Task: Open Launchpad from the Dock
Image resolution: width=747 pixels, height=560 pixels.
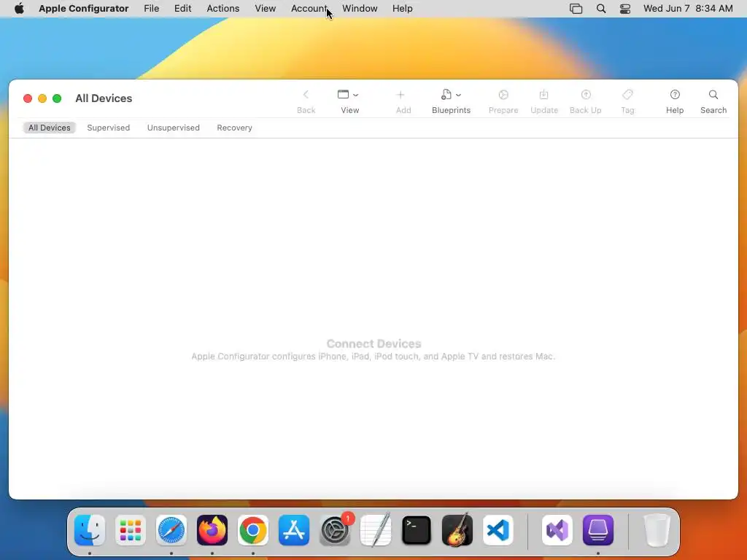Action: point(131,530)
